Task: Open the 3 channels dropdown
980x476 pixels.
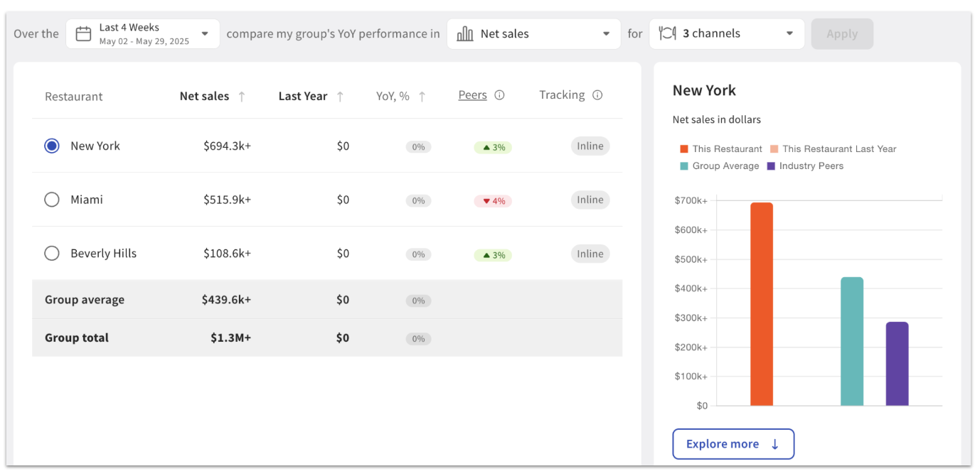Action: (789, 33)
